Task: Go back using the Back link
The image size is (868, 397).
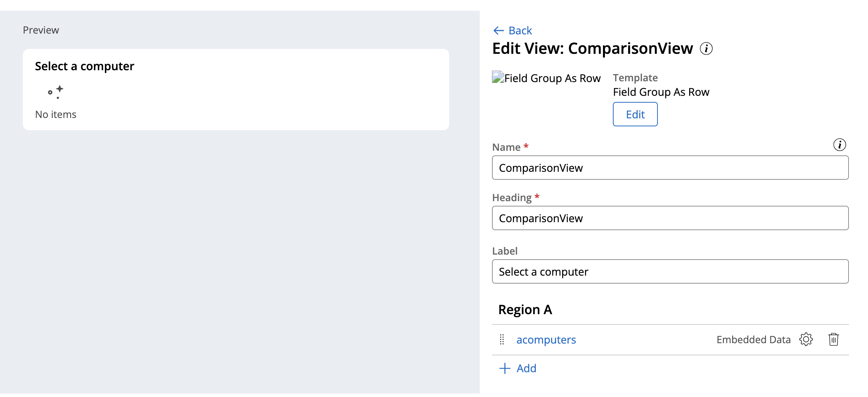Action: coord(512,31)
